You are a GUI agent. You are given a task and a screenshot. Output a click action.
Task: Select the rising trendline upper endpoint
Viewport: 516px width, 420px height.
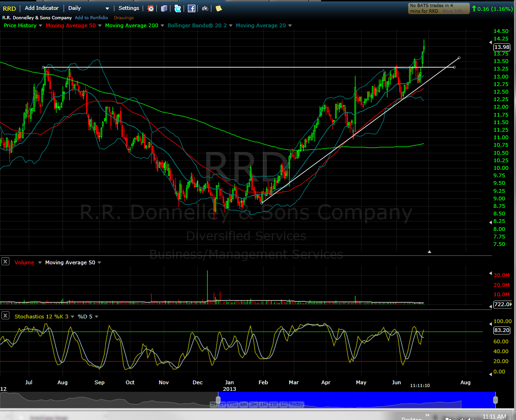tap(459, 58)
